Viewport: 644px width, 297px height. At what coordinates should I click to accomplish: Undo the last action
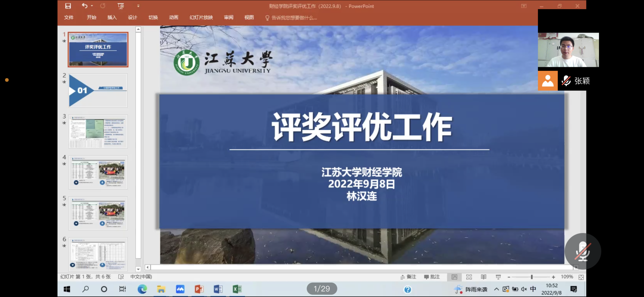pos(84,6)
